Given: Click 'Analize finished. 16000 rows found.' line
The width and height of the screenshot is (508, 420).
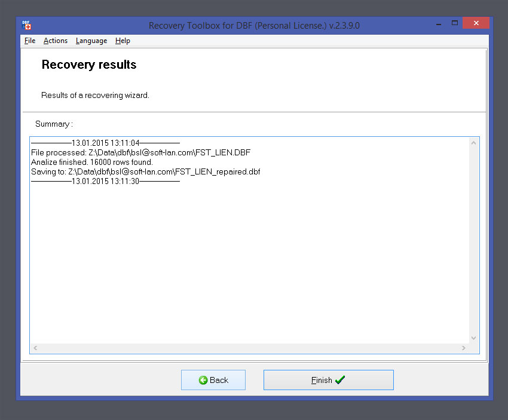Looking at the screenshot, I should click(92, 162).
